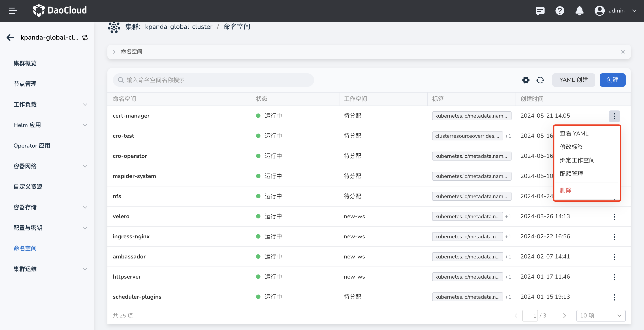The image size is (644, 330).
Task: Select 查看 YAML from the context menu
Action: tap(574, 133)
